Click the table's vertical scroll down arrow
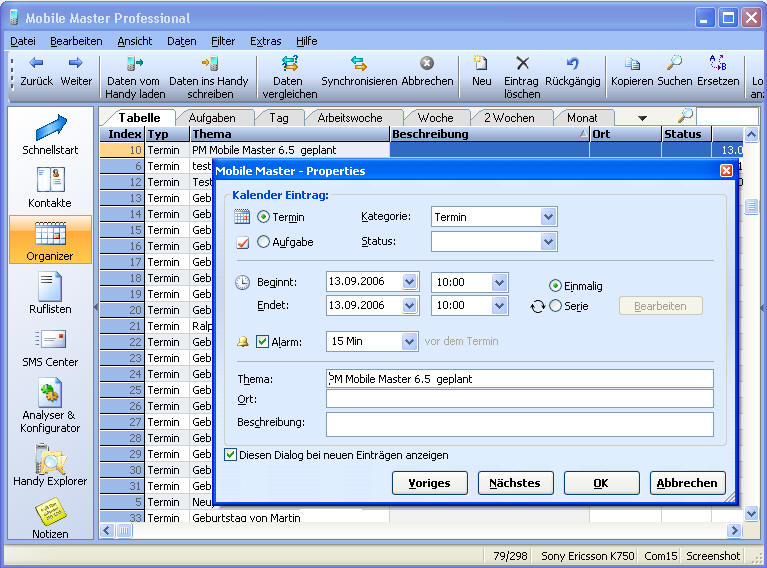 point(751,513)
